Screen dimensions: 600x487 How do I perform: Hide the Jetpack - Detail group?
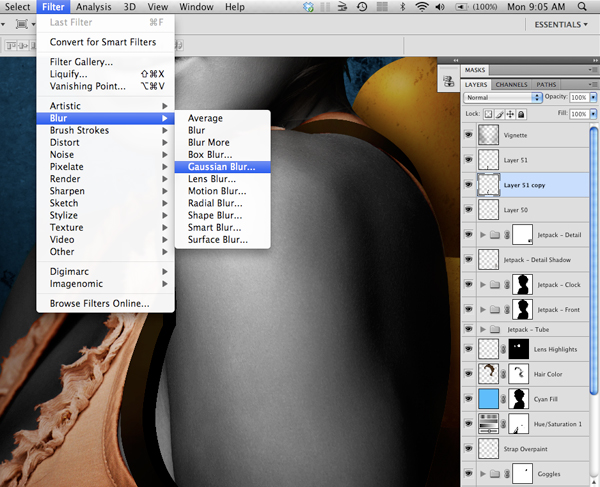pyautogui.click(x=468, y=234)
